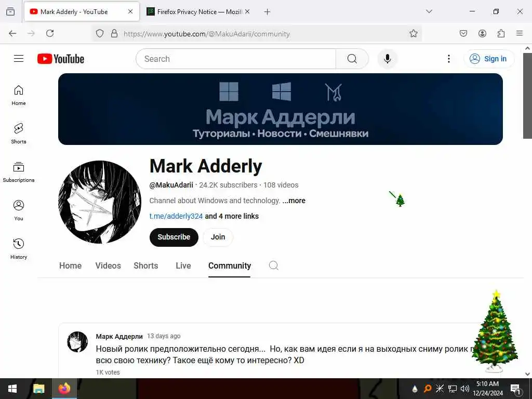This screenshot has width=532, height=399.
Task: Open the post dated 13 days ago
Action: (164, 336)
